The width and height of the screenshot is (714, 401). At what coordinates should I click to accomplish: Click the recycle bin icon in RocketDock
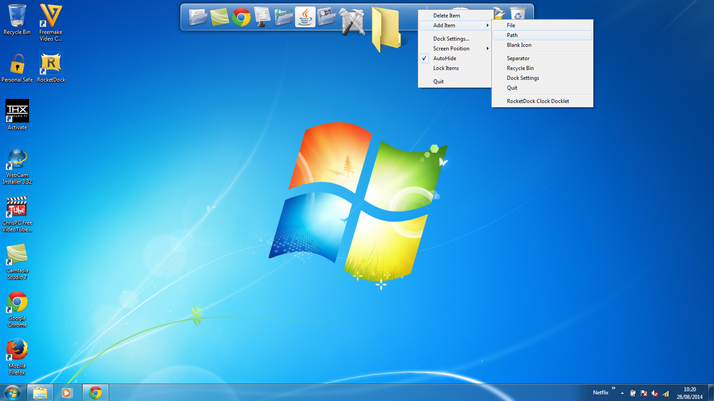click(x=518, y=14)
